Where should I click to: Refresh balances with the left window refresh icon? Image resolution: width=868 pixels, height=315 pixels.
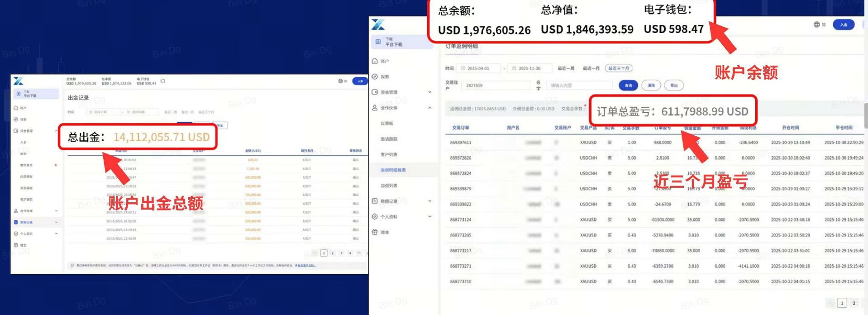163,81
